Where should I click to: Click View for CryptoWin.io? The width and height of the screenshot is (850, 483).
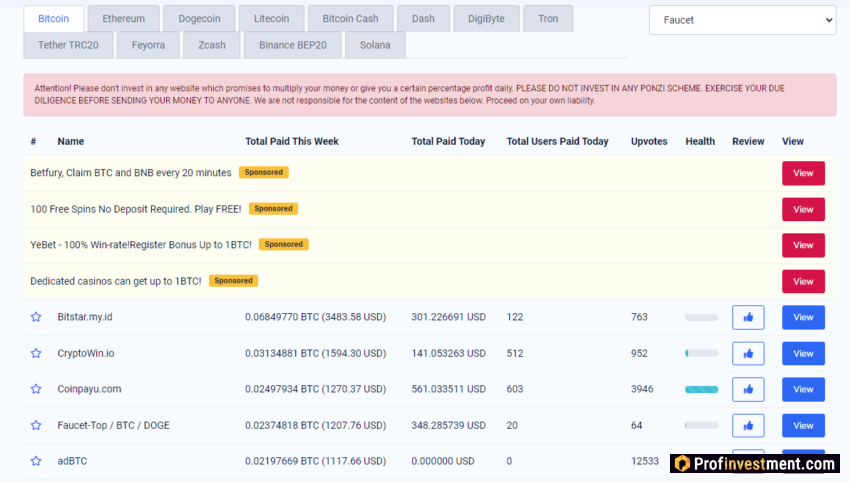(803, 353)
